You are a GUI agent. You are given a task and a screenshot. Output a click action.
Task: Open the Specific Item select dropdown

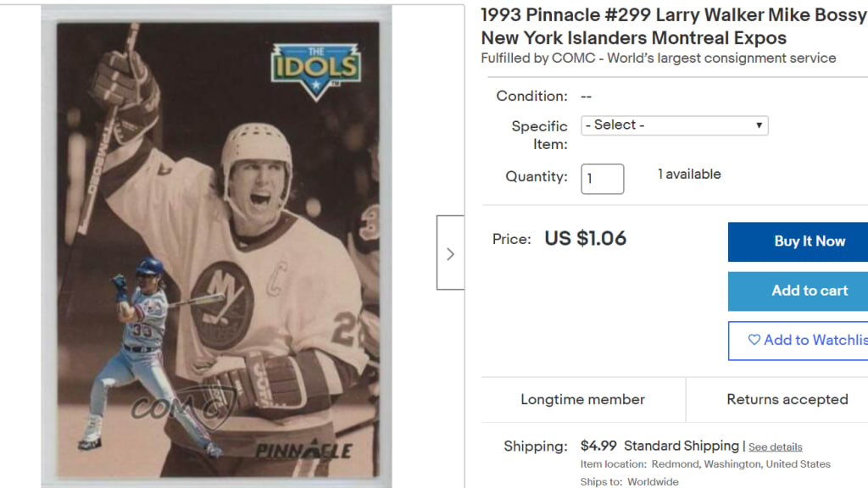(674, 125)
